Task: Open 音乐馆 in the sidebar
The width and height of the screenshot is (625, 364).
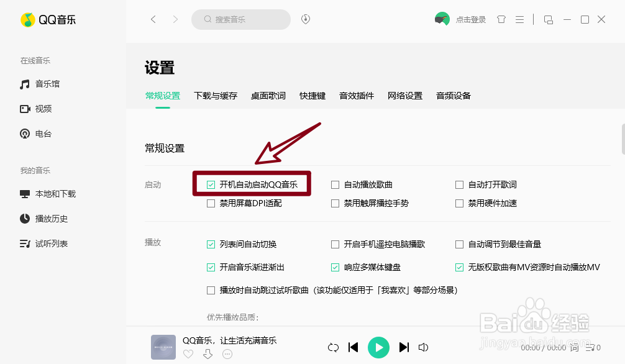Action: coord(40,84)
